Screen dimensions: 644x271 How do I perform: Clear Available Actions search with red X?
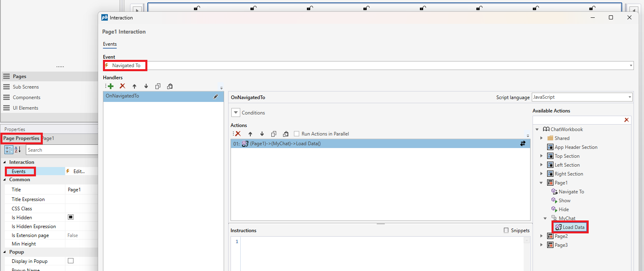point(626,120)
